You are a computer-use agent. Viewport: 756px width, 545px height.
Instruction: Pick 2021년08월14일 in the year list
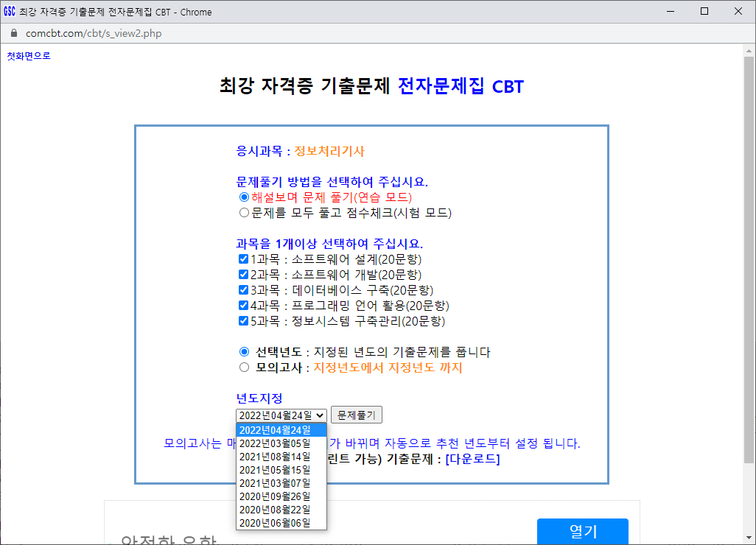click(x=275, y=457)
